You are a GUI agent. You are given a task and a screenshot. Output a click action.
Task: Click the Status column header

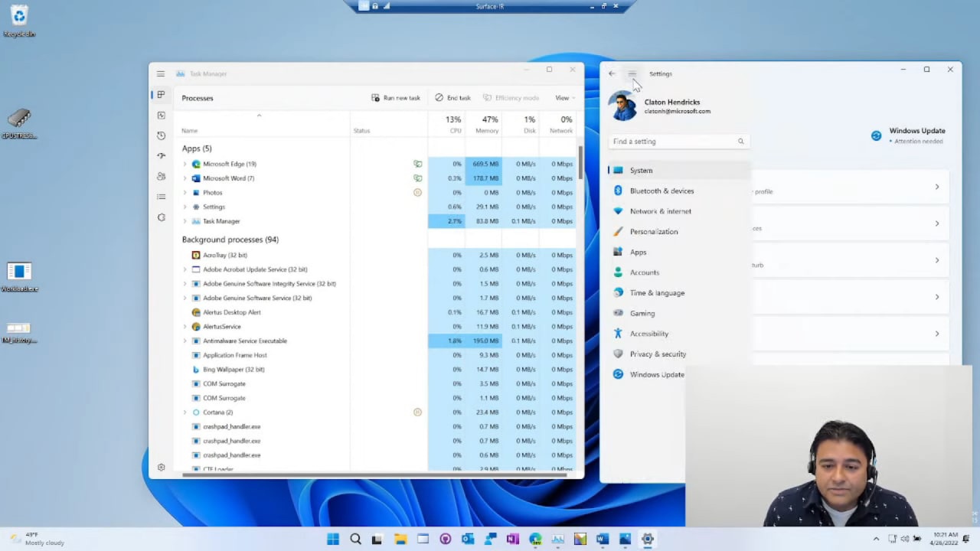tap(389, 124)
